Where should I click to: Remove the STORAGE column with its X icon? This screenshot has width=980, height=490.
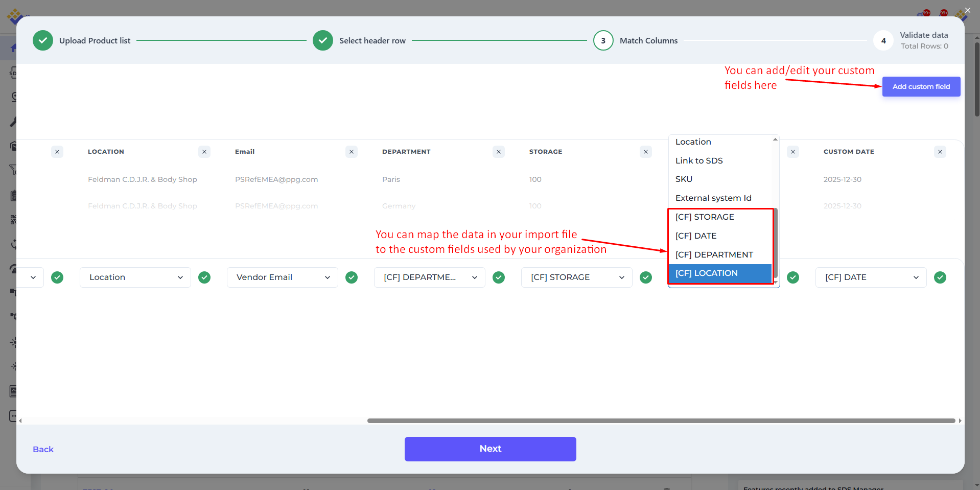(x=646, y=152)
